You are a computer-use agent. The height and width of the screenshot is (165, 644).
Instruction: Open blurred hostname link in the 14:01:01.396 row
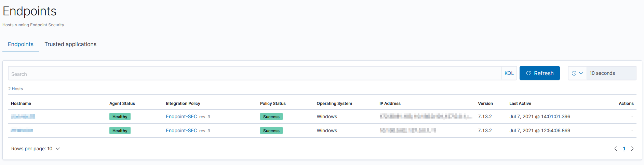23,117
